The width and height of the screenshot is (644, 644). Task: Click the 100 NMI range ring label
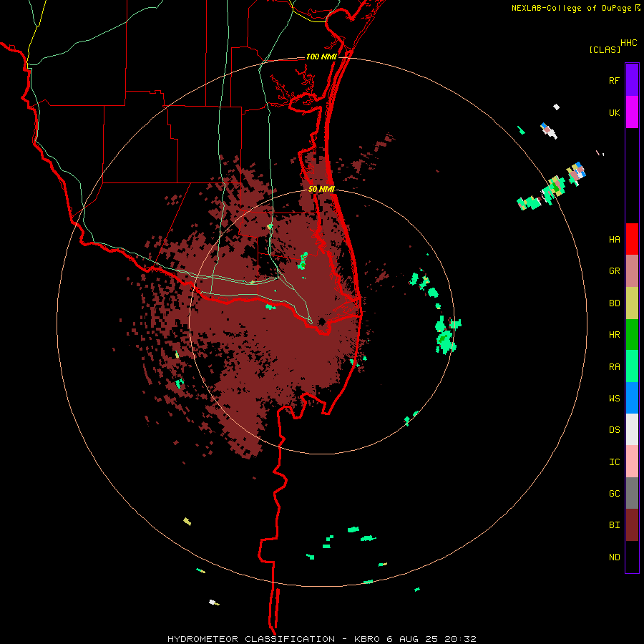click(321, 57)
